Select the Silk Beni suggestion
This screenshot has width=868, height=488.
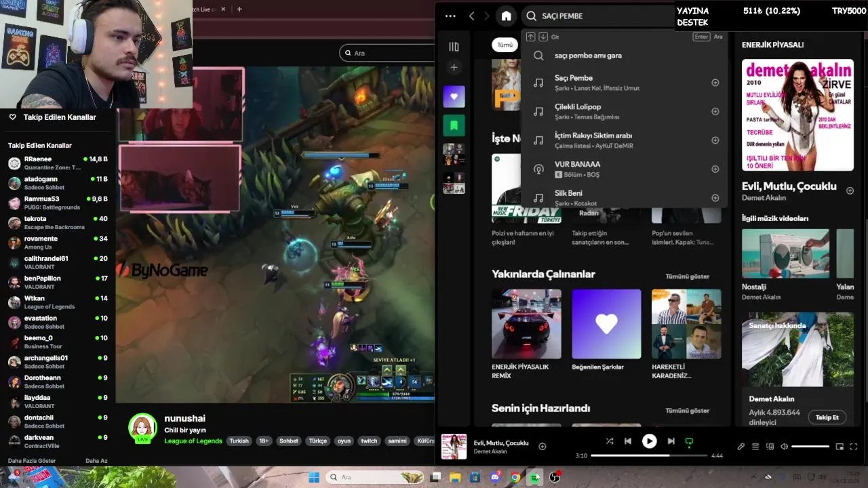tap(624, 198)
